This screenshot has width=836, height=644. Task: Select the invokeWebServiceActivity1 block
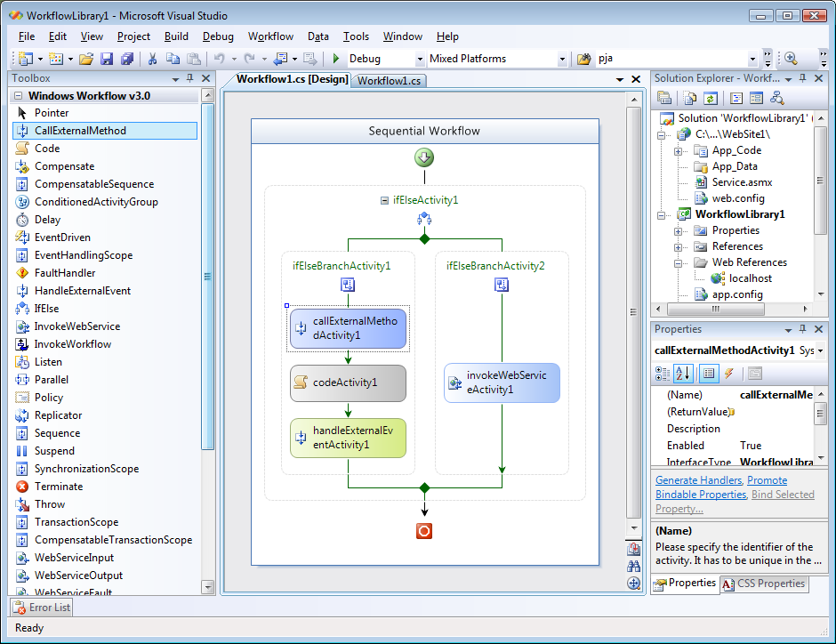click(502, 382)
